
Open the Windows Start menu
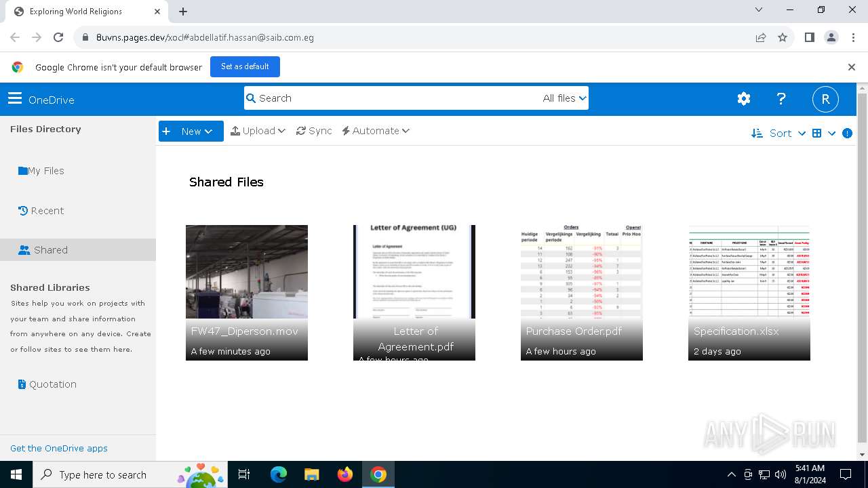click(16, 474)
